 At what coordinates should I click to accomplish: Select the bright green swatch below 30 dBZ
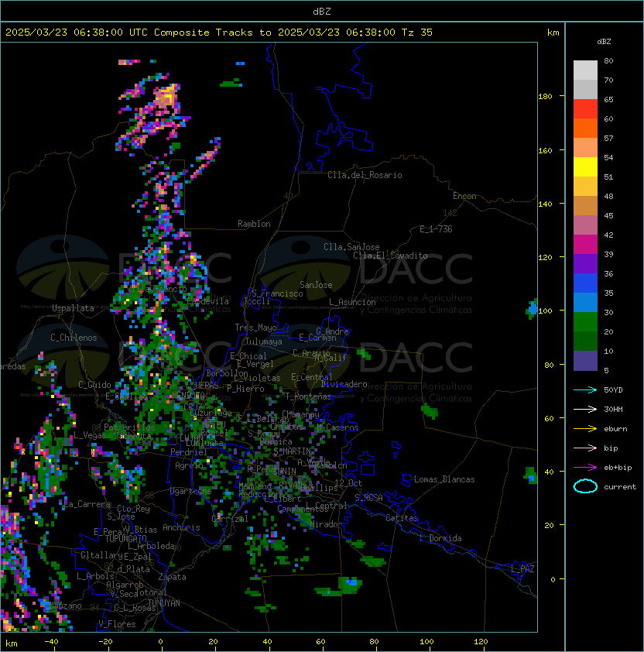(x=585, y=322)
